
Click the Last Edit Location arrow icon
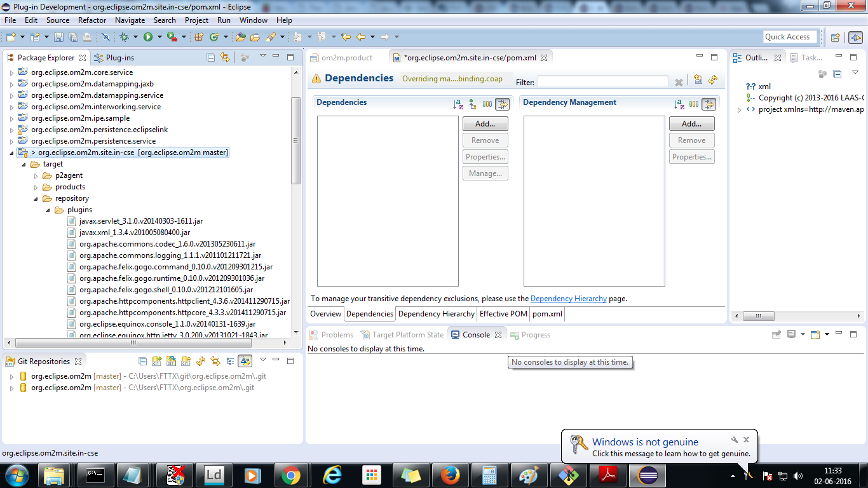pos(346,37)
